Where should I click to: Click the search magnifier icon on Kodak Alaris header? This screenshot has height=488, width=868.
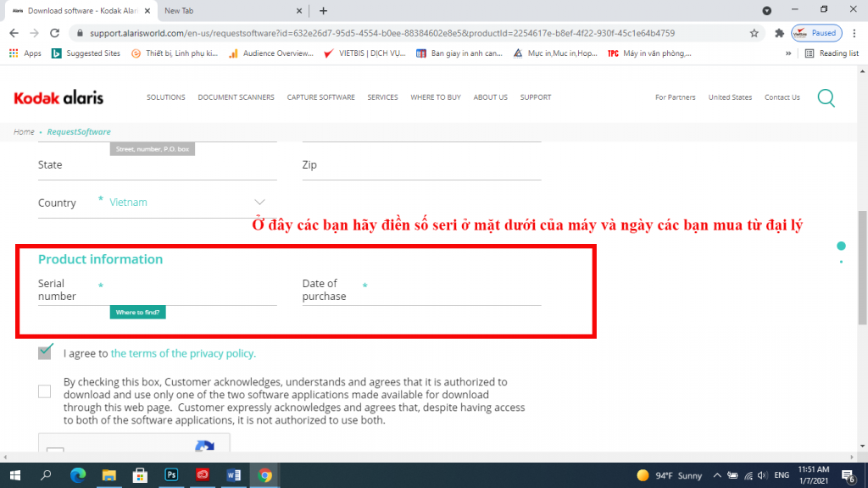[826, 97]
